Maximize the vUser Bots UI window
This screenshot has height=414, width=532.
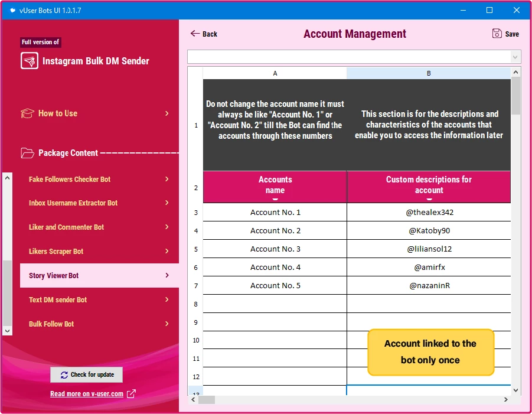(489, 10)
